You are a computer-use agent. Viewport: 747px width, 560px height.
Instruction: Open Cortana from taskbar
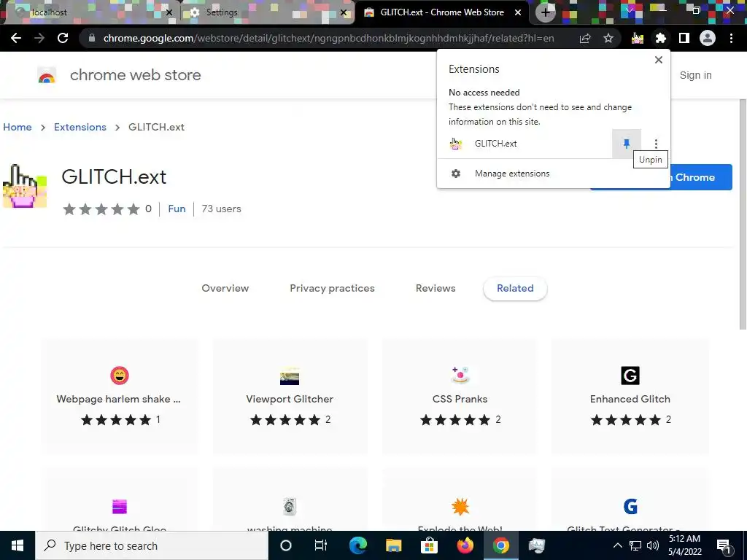[285, 545]
